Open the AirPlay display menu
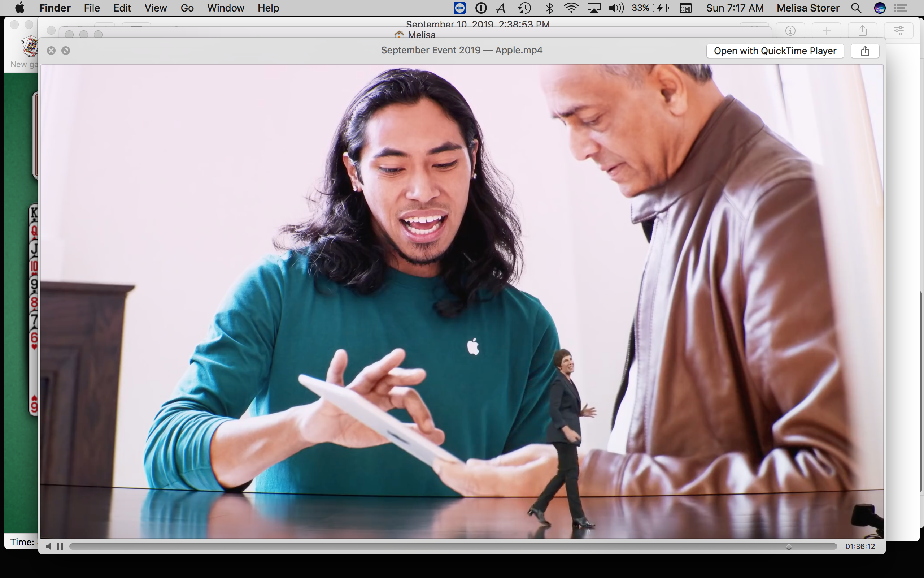This screenshot has width=924, height=578. [x=594, y=8]
